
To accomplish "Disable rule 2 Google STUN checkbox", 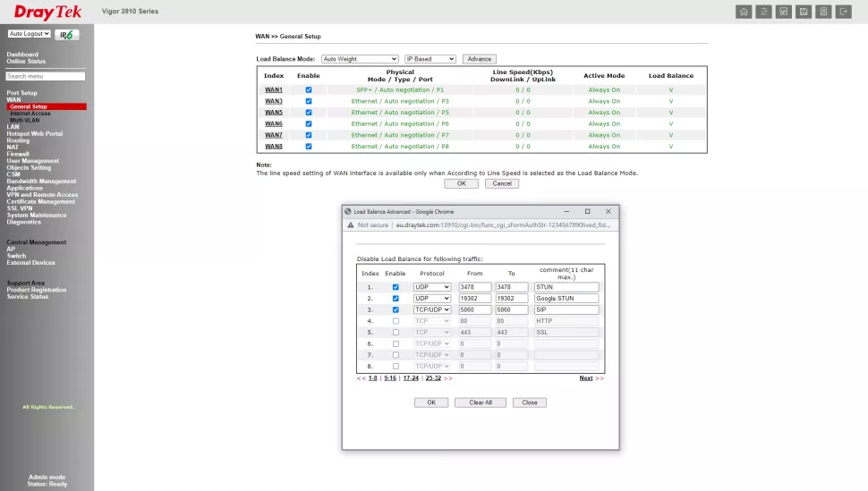I will tap(396, 299).
